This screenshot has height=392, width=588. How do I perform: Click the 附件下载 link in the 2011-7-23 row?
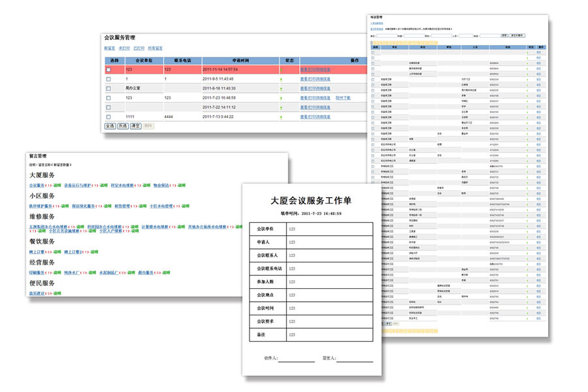pos(343,98)
